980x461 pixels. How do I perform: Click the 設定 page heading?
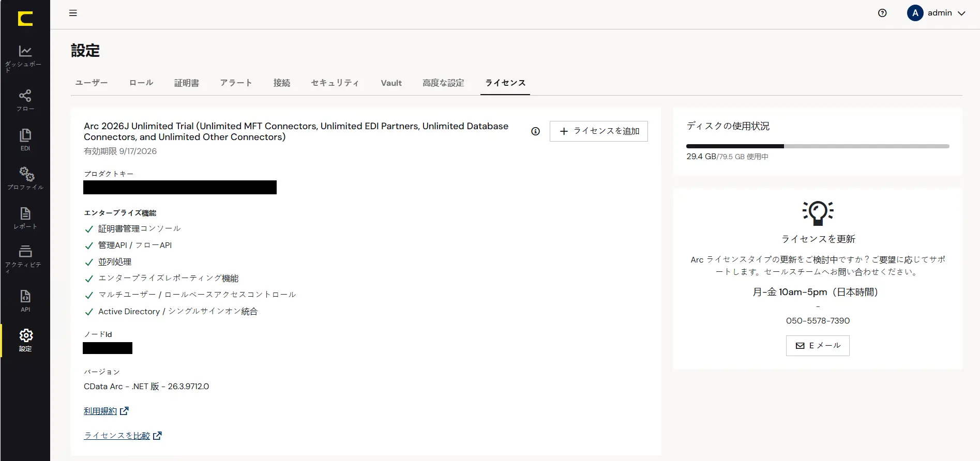click(x=85, y=51)
